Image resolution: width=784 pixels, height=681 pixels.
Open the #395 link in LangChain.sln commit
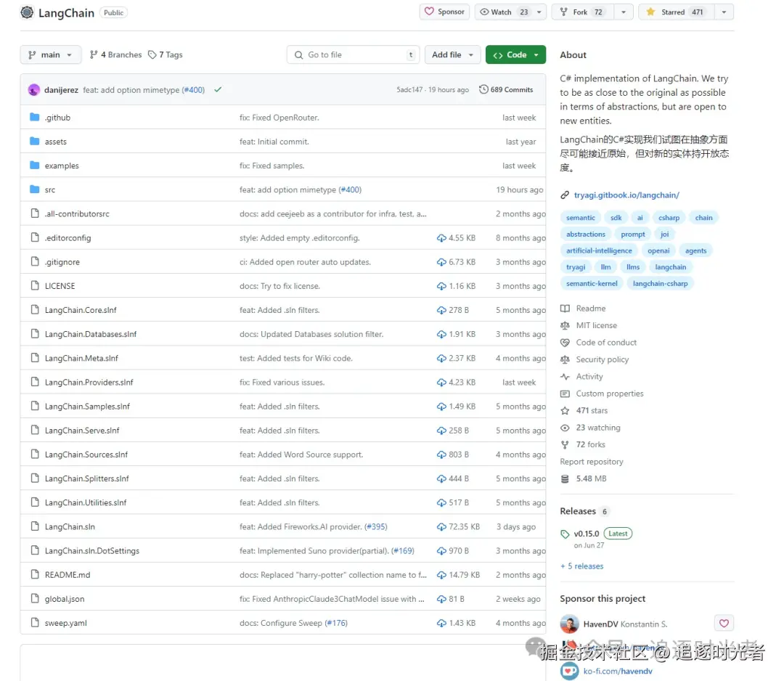coord(375,526)
